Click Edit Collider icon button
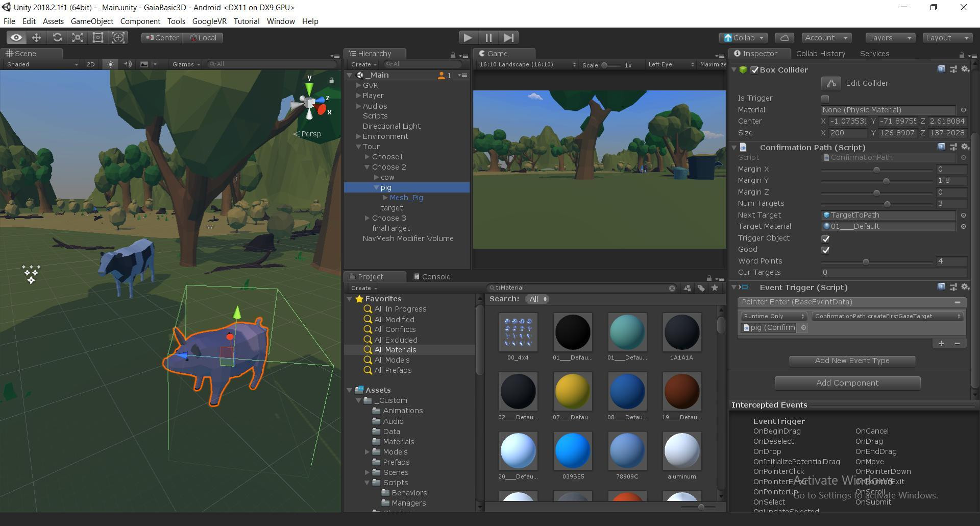 831,83
